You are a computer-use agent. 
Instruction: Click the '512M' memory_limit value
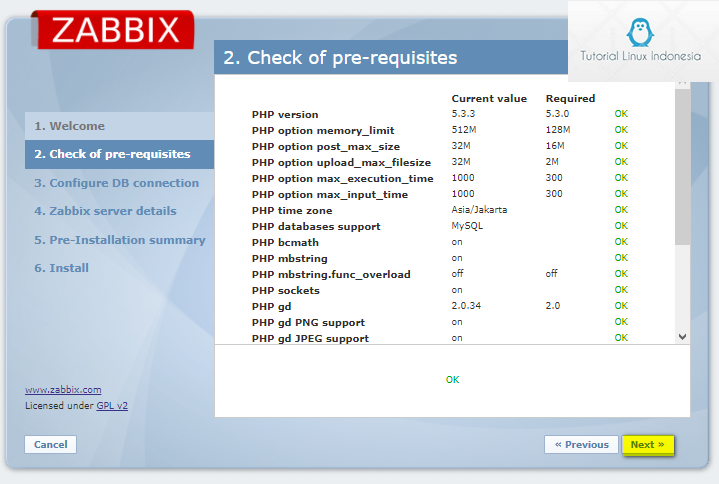(464, 130)
